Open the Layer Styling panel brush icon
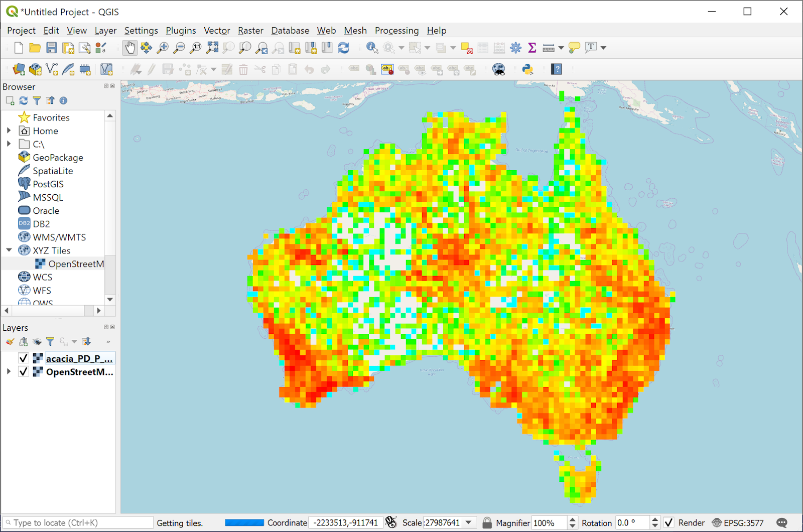 tap(9, 341)
